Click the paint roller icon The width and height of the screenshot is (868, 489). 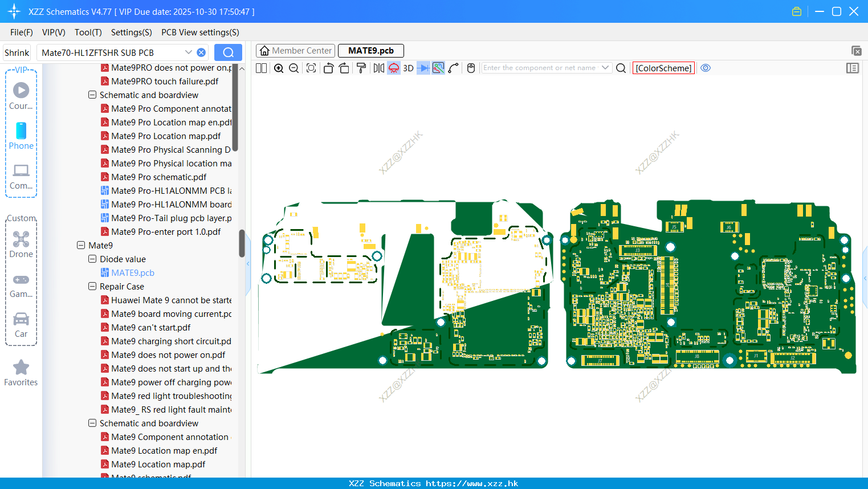[361, 68]
